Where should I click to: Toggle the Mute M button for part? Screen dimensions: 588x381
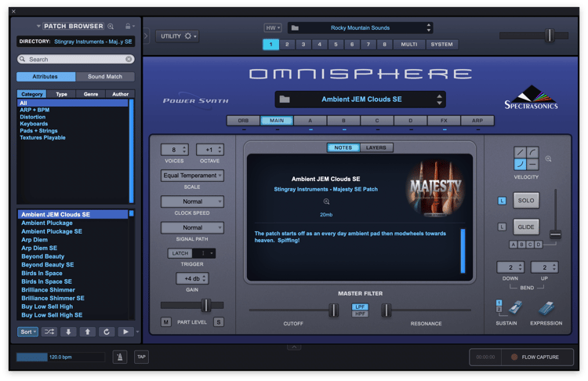click(x=165, y=322)
